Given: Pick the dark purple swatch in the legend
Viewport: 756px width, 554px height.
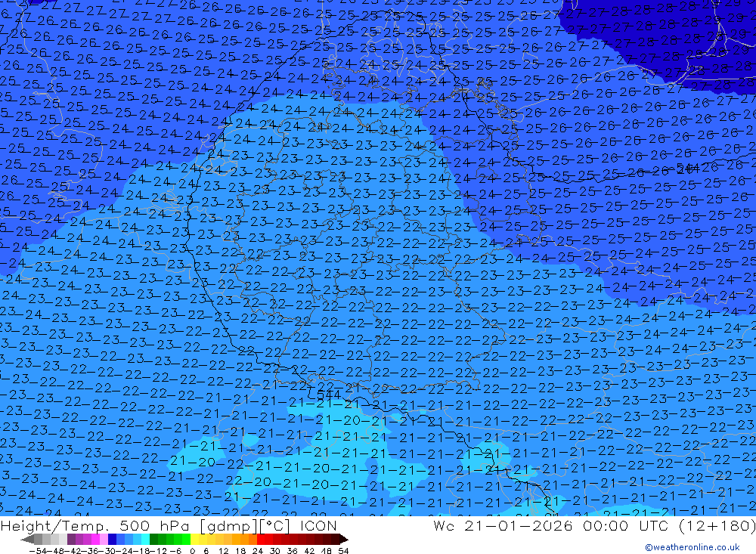Looking at the screenshot, I should pyautogui.click(x=71, y=540).
